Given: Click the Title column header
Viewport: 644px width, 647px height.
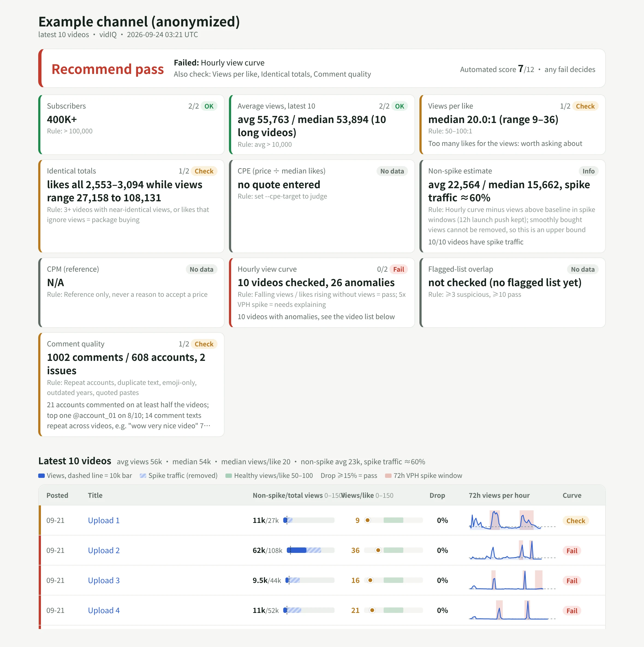Looking at the screenshot, I should click(95, 495).
